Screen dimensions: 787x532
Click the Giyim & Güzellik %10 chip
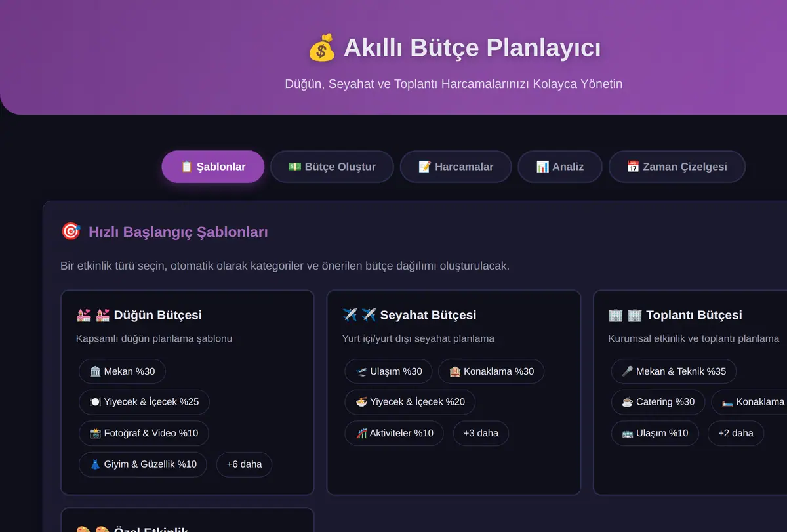coord(143,464)
